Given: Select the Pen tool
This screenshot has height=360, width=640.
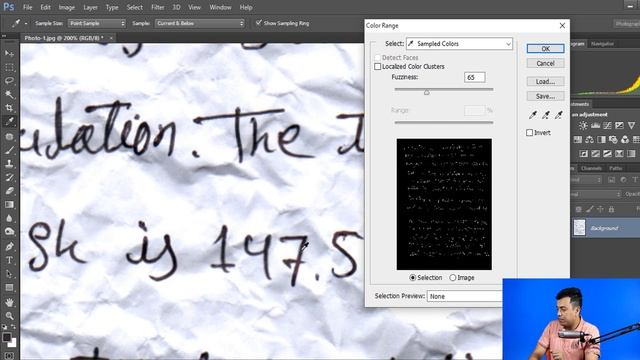Looking at the screenshot, I should click(9, 247).
